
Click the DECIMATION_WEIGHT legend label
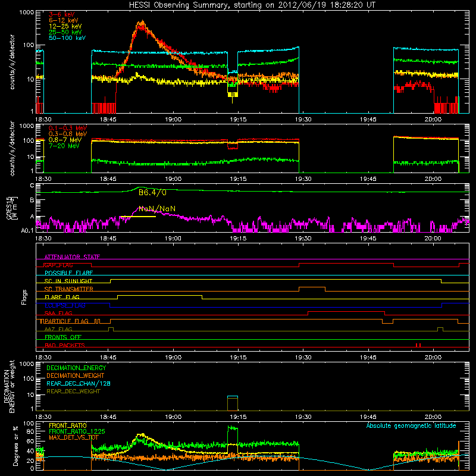[76, 376]
